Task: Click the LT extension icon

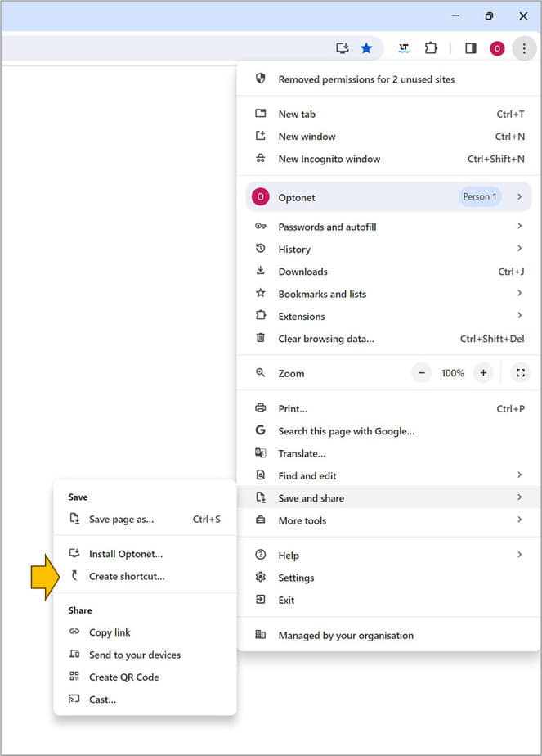Action: pos(403,48)
